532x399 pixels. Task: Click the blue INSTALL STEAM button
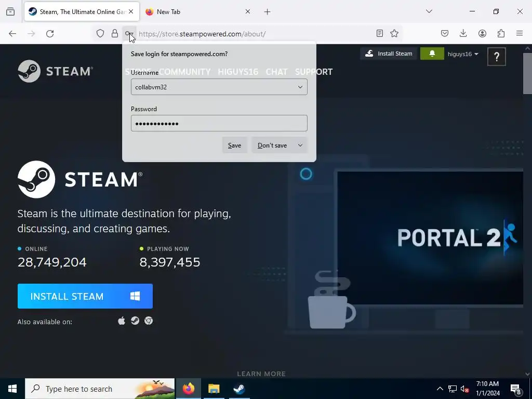(x=85, y=296)
